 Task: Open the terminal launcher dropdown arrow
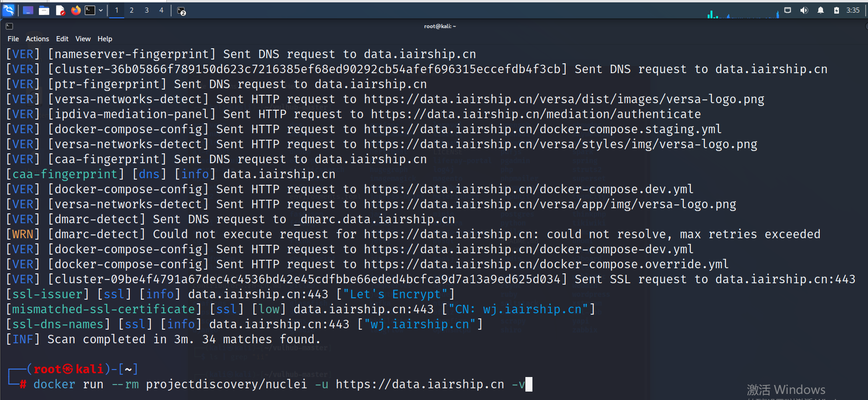click(x=100, y=10)
